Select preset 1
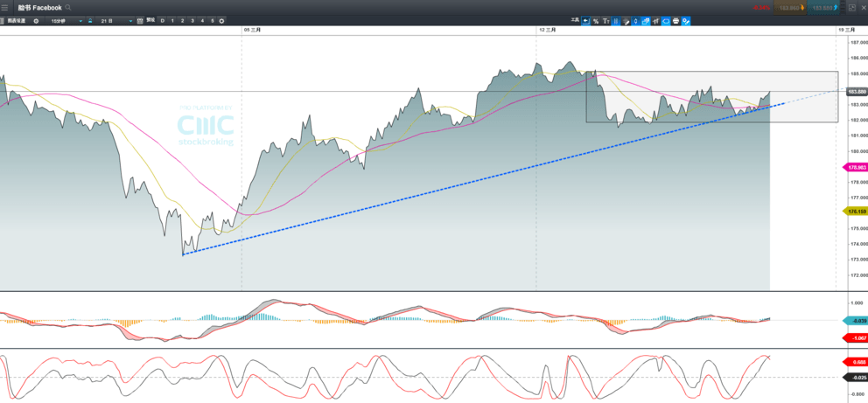 tap(172, 21)
